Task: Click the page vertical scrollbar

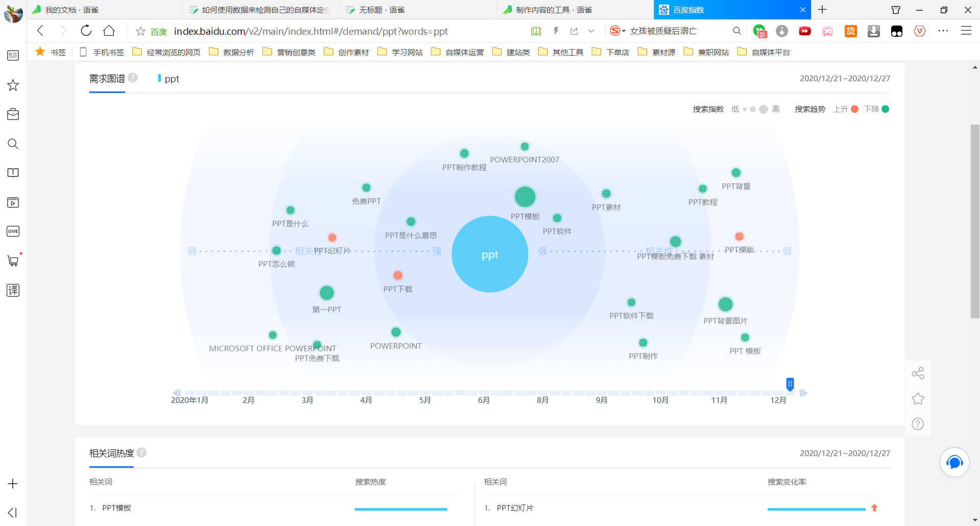Action: pos(975,221)
